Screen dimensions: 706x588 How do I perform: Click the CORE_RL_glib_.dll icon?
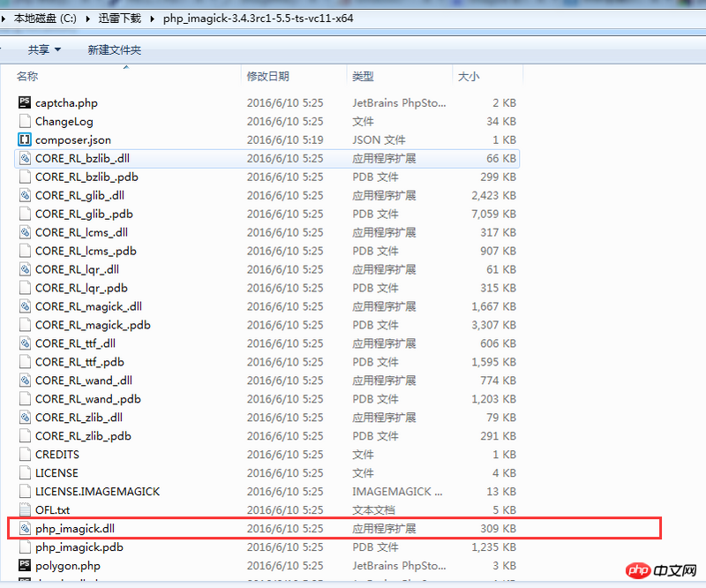tap(25, 195)
